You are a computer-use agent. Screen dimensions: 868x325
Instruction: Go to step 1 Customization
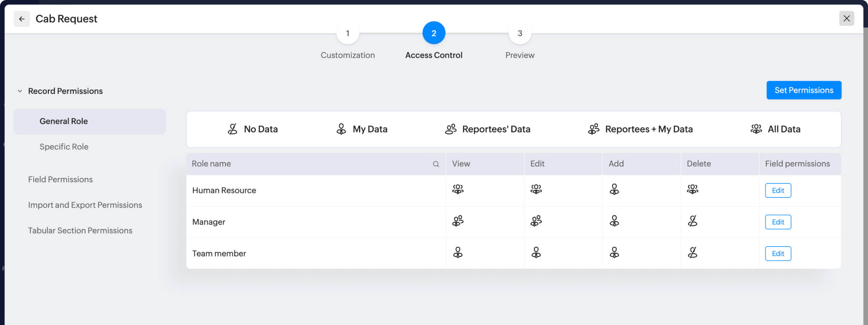(x=348, y=34)
